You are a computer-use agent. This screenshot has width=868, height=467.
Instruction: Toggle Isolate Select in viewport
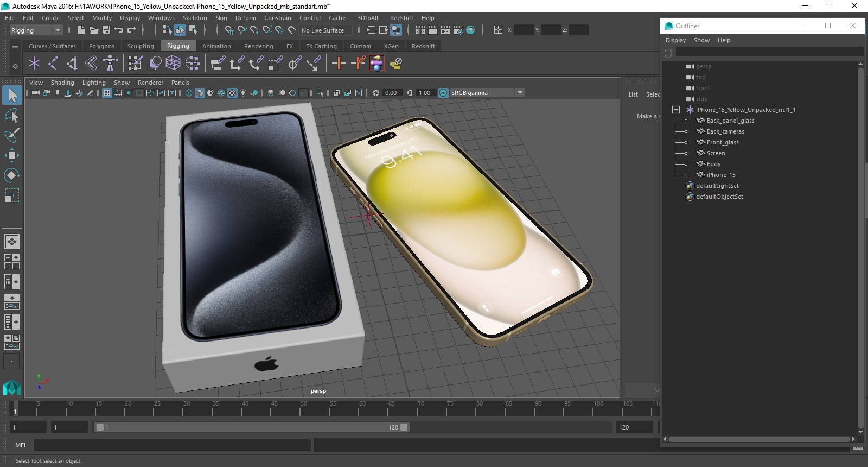(x=320, y=93)
